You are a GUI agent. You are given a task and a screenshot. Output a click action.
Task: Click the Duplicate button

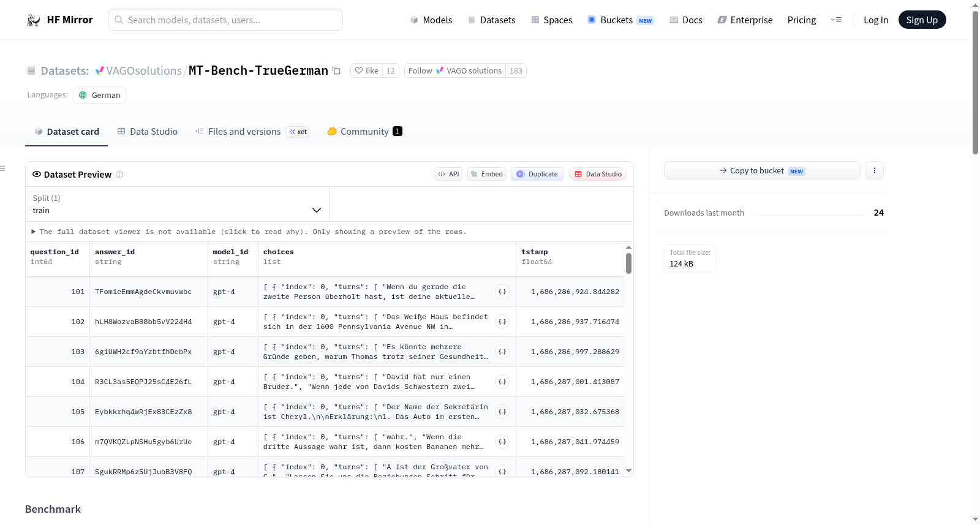(537, 174)
